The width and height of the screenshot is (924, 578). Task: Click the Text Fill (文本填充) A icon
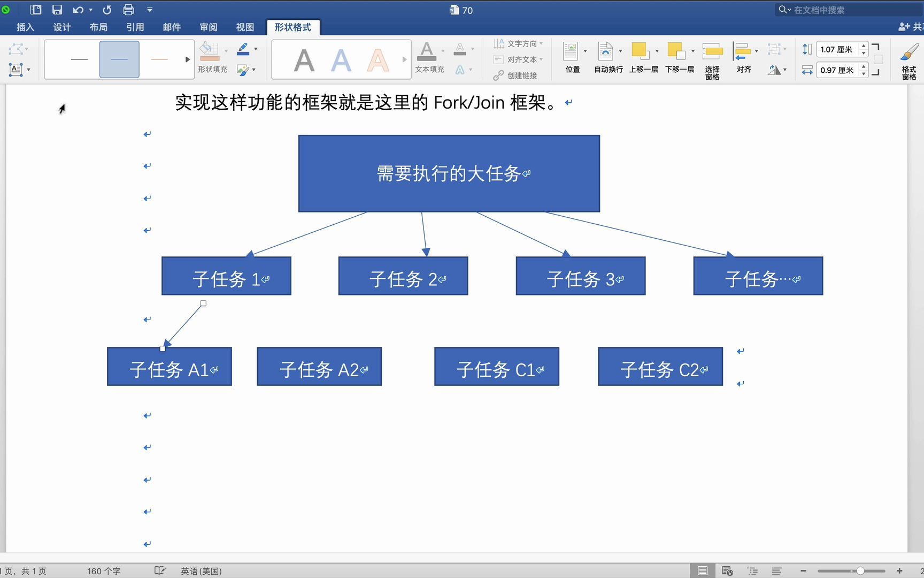click(426, 51)
